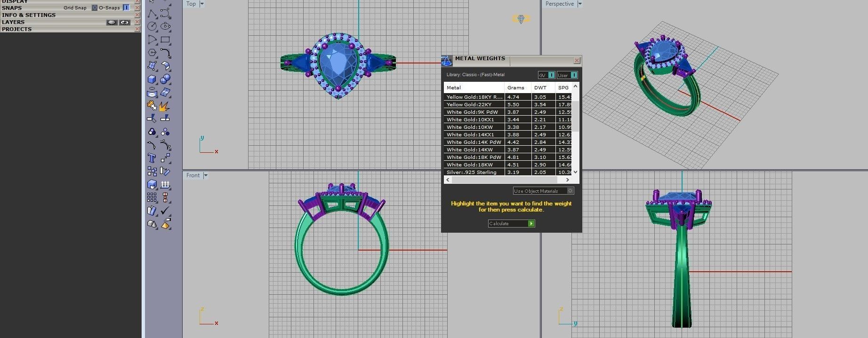Image resolution: width=868 pixels, height=338 pixels.
Task: Close the Metal Weights dialog
Action: coord(577,61)
